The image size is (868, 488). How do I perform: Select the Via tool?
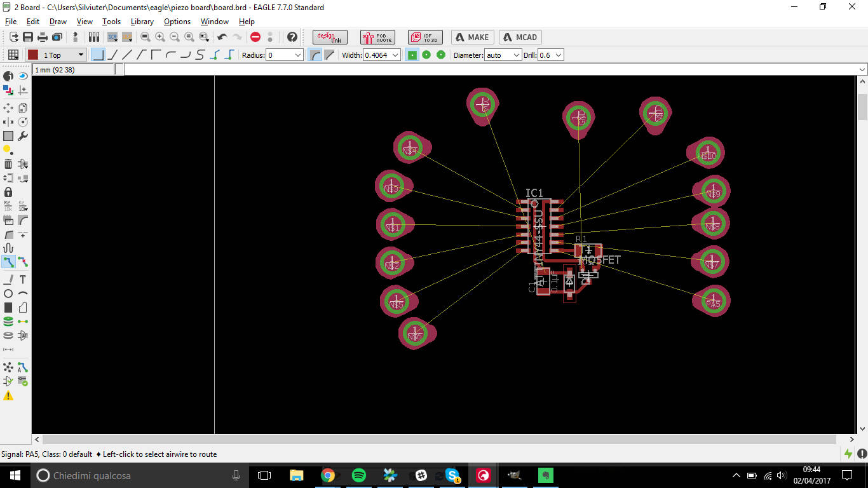coord(8,322)
